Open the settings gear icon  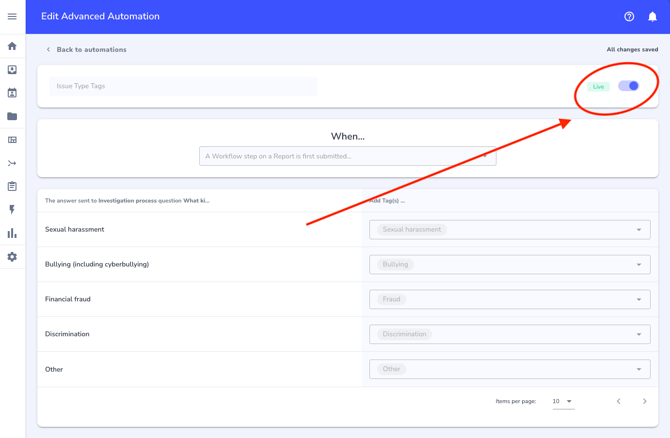(12, 257)
